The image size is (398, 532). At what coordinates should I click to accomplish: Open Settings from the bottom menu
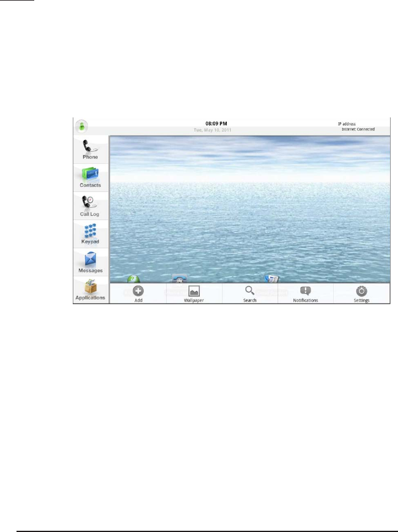pos(361,294)
